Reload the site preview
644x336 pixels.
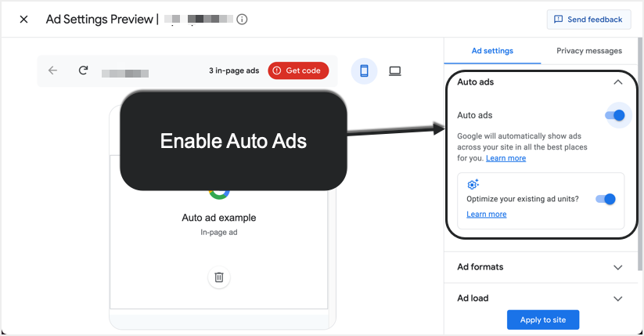[83, 70]
